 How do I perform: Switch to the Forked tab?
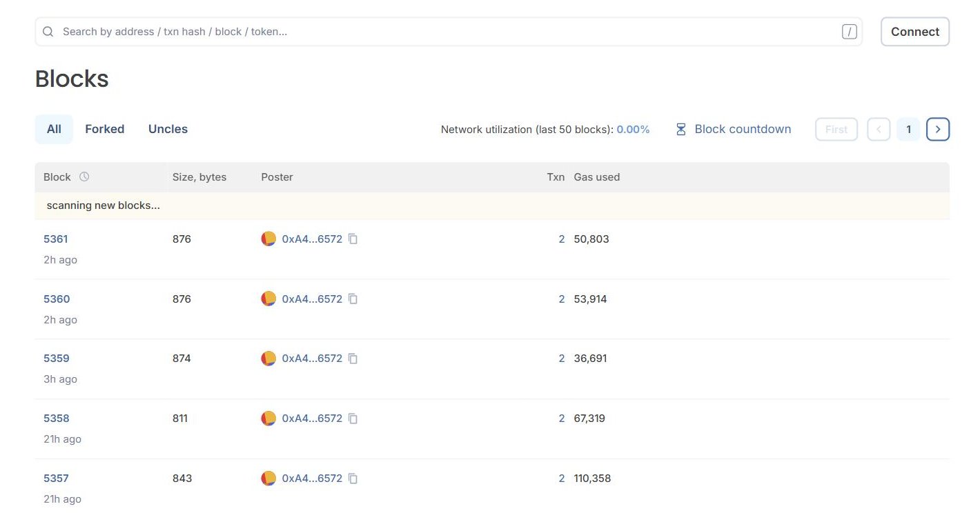(x=105, y=129)
